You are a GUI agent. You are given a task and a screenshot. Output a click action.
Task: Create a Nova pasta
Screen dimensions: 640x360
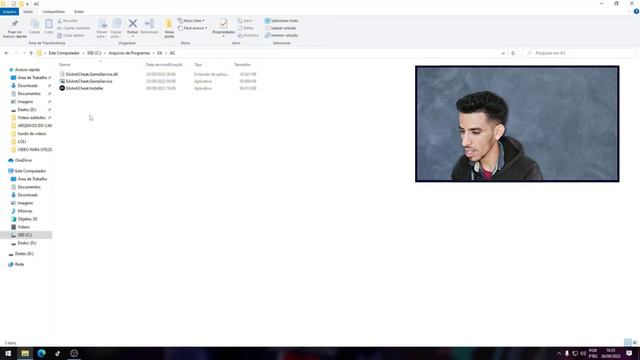(169, 28)
